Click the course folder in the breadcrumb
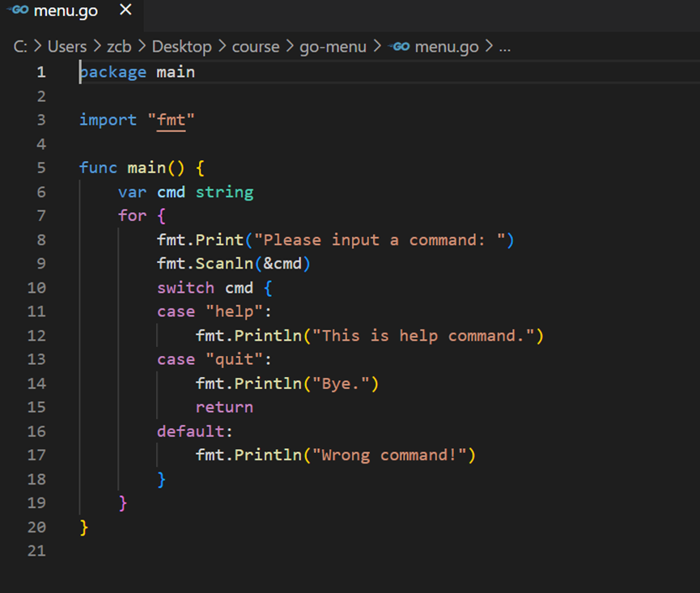The height and width of the screenshot is (593, 700). (x=255, y=47)
